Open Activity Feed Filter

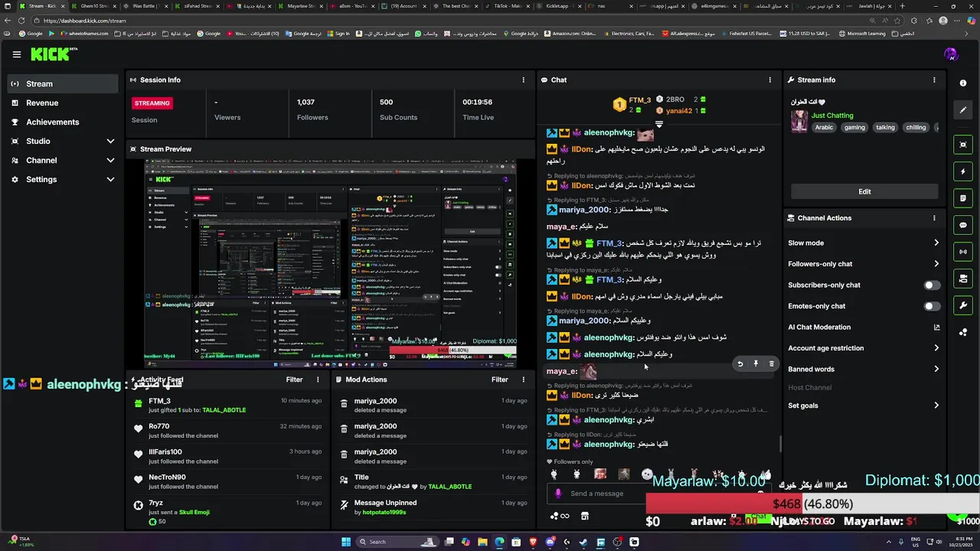[x=294, y=380]
